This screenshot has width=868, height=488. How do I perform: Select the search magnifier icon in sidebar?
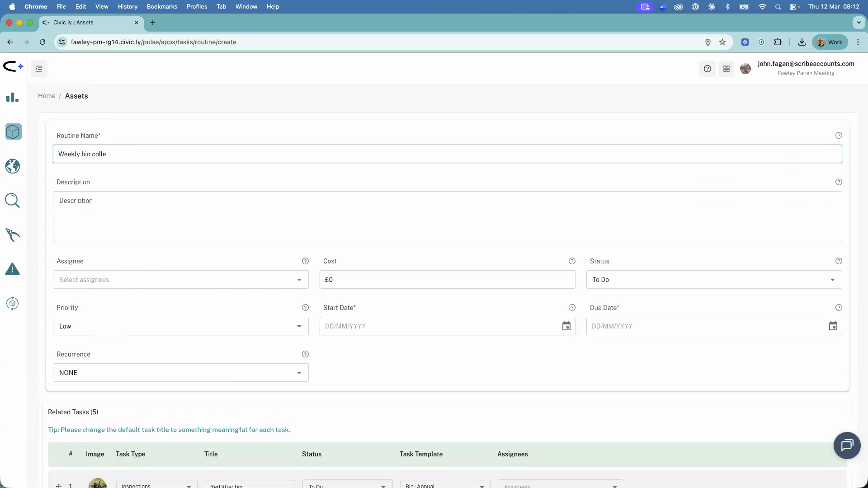[x=12, y=200]
